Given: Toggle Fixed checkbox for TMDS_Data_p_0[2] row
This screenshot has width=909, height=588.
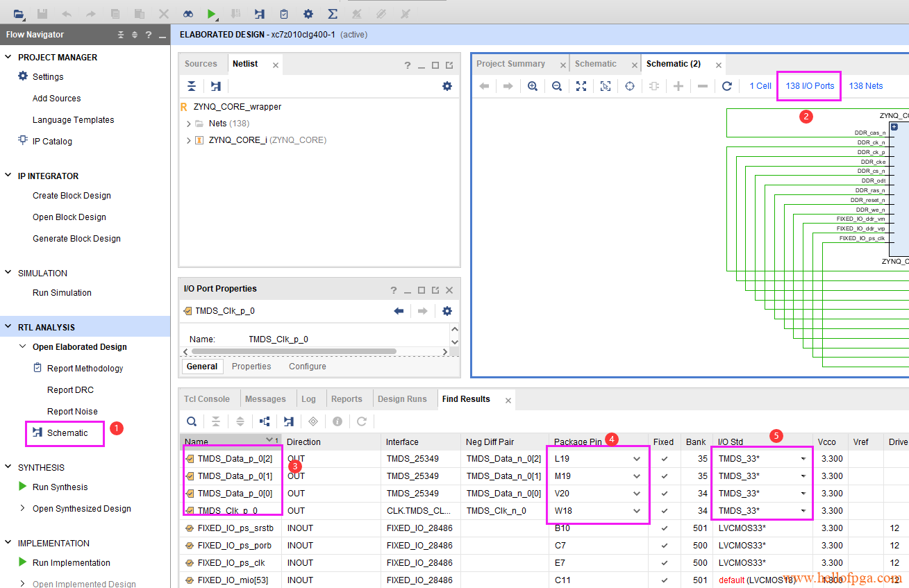Looking at the screenshot, I should pyautogui.click(x=665, y=459).
